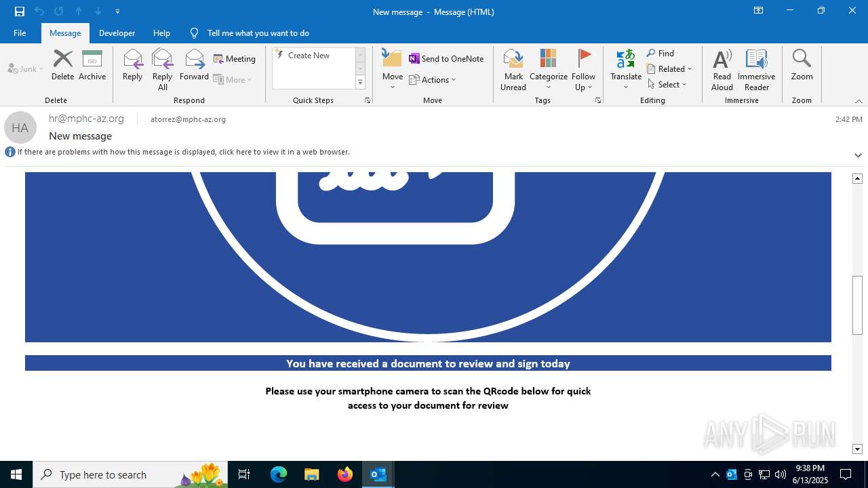Open Zoom magnifier
The image size is (868, 488).
[802, 65]
